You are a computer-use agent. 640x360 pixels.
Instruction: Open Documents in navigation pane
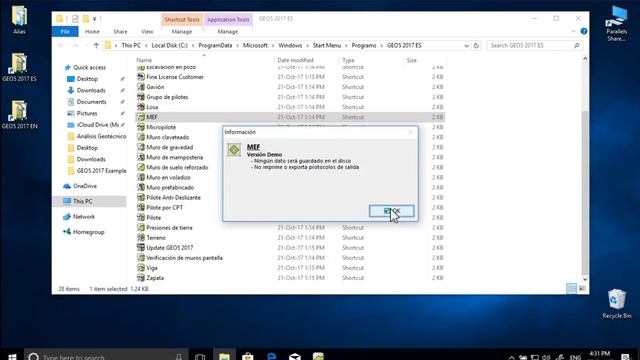point(91,102)
